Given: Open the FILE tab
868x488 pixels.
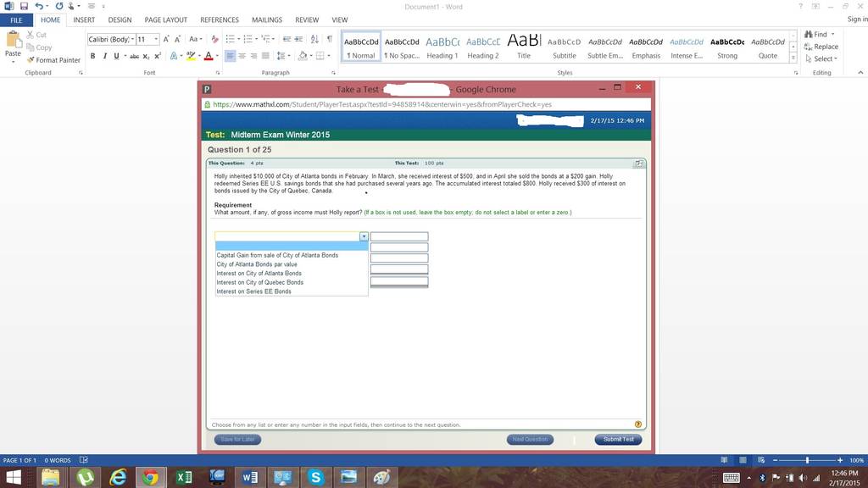Looking at the screenshot, I should point(17,20).
